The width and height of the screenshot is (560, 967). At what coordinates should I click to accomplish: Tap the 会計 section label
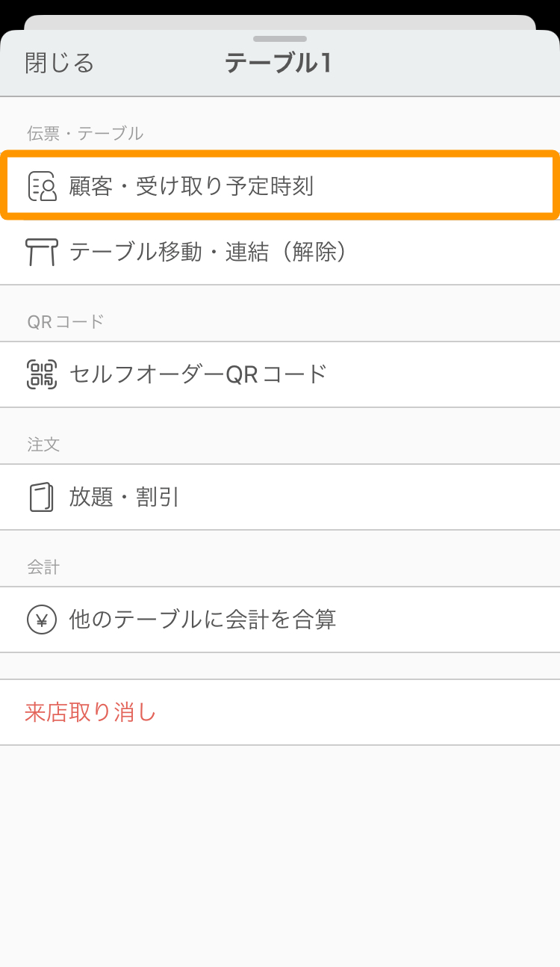[x=43, y=567]
